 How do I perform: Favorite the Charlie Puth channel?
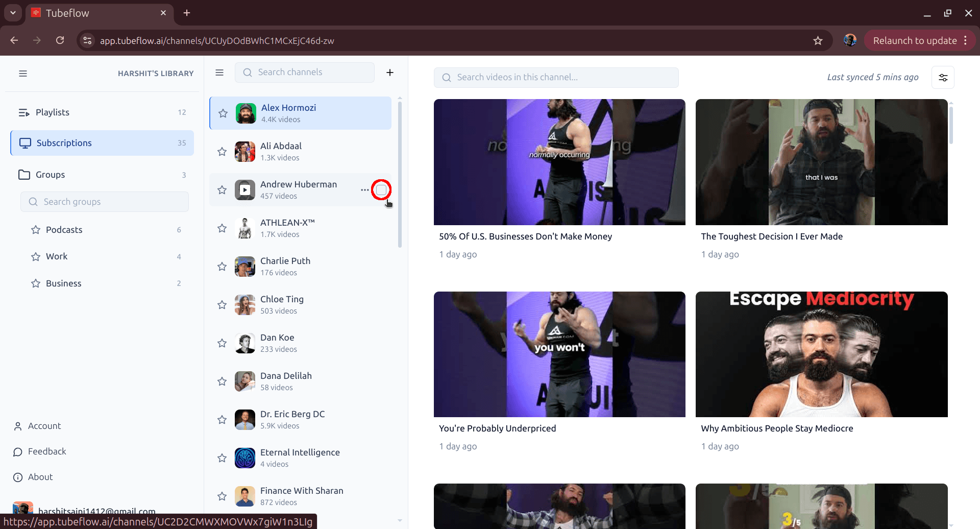pyautogui.click(x=222, y=266)
